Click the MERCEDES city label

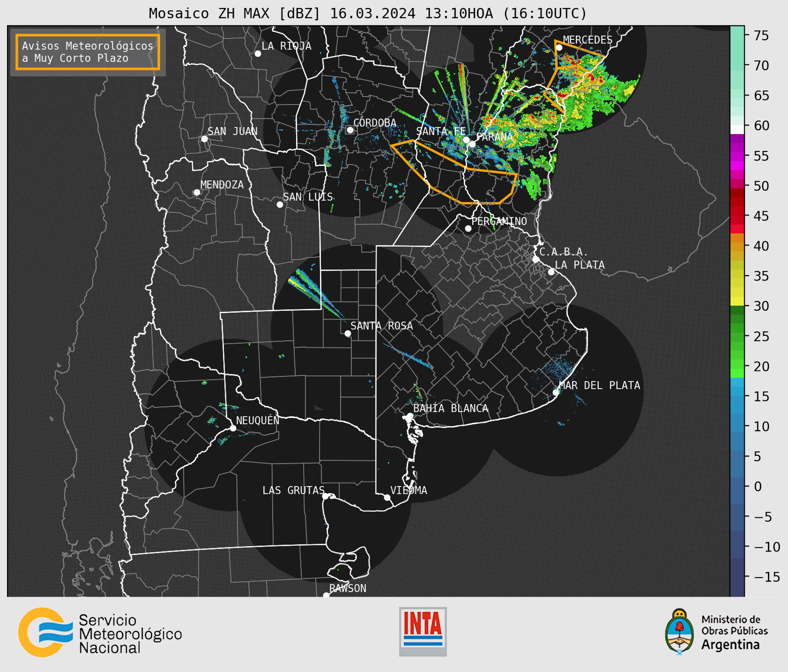click(587, 40)
